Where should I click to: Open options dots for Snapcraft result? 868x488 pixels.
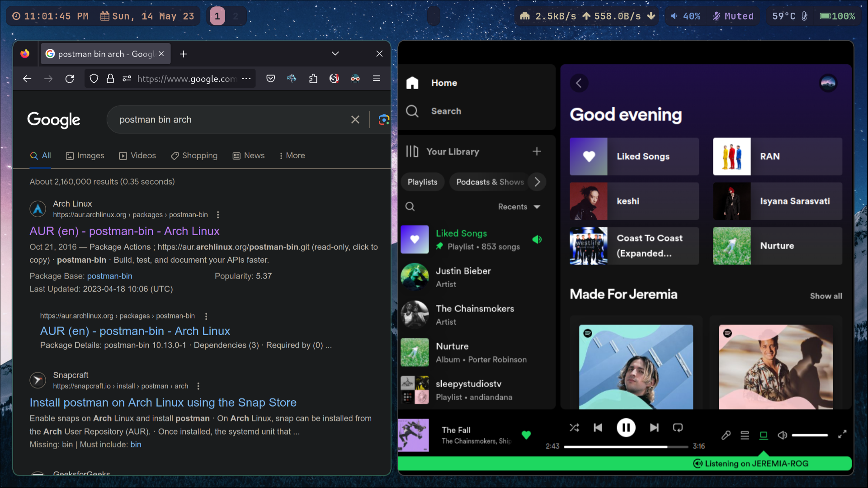(x=198, y=386)
